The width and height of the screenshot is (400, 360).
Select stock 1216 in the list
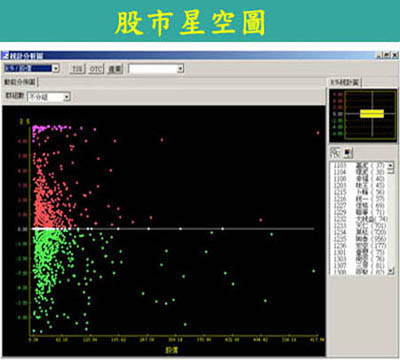tap(359, 199)
